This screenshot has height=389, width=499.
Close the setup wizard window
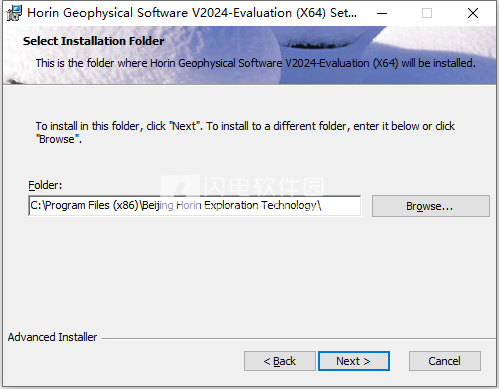[473, 13]
